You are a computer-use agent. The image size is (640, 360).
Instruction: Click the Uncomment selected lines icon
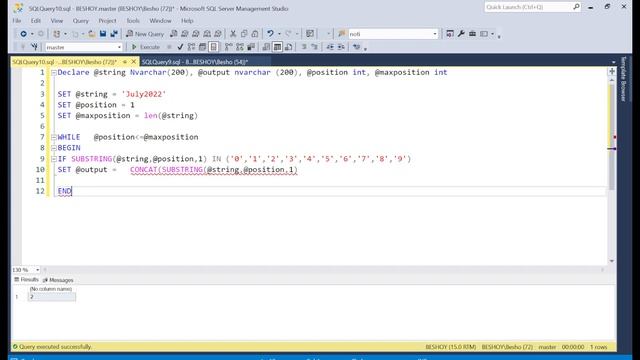(314, 47)
